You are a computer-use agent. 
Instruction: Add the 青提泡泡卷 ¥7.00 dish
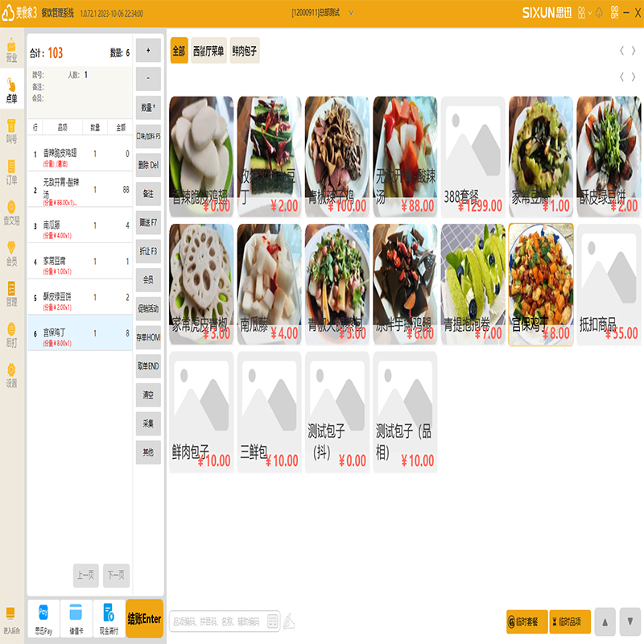point(473,285)
